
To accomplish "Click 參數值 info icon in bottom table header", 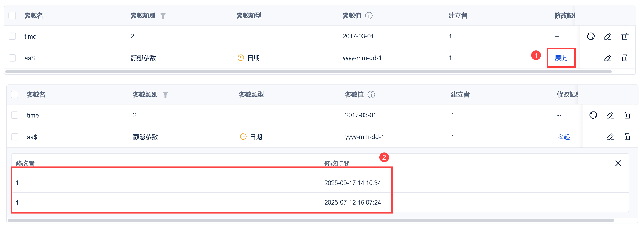I will [371, 95].
